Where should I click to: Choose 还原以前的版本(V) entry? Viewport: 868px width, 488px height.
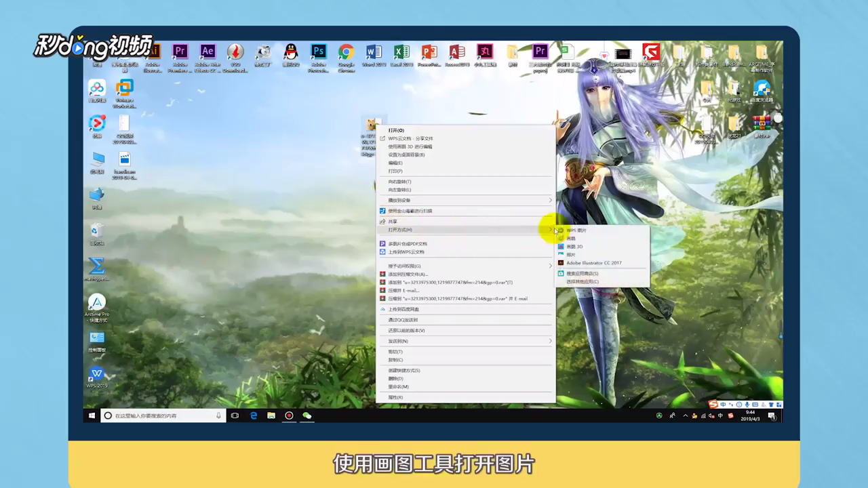coord(466,331)
